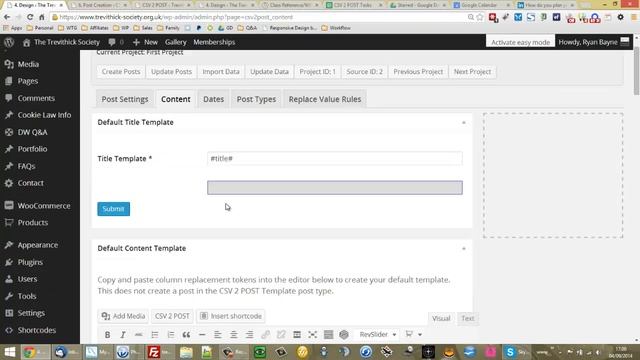Insert a bulleted list

[x=155, y=335]
